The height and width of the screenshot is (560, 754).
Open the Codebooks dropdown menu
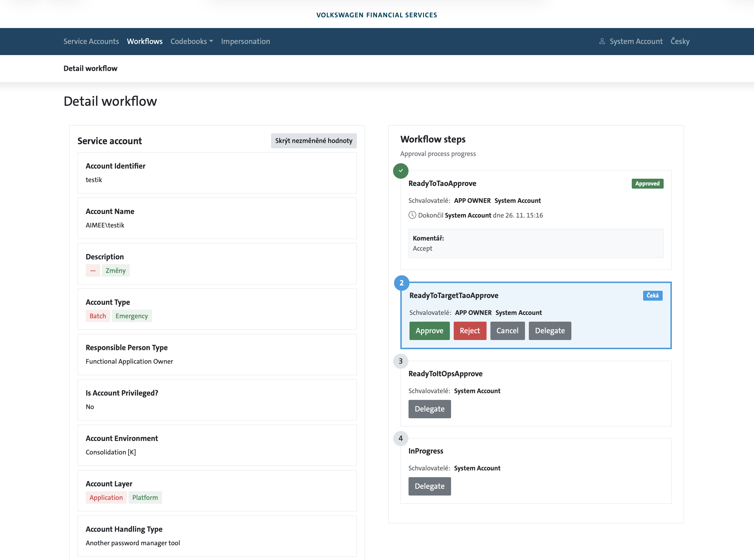192,41
